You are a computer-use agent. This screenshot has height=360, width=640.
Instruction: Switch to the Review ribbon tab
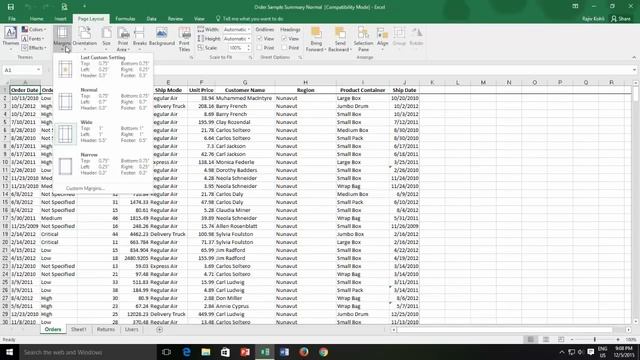coord(175,19)
